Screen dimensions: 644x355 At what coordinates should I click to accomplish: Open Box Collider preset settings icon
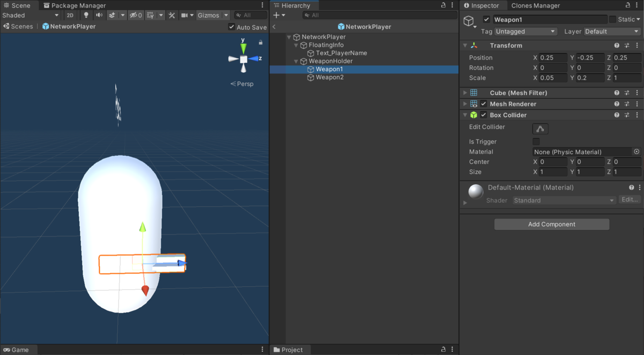click(x=627, y=115)
